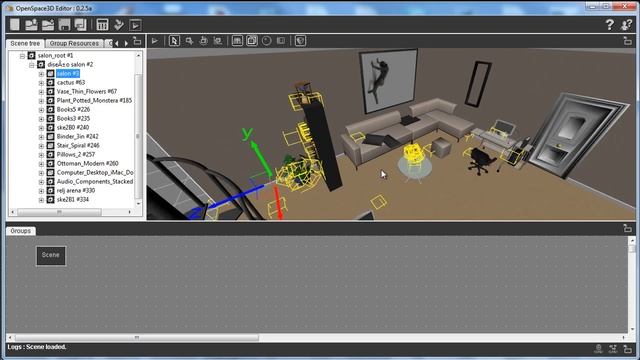
Task: Select Computer_Desktop_iMac item in tree
Action: pyautogui.click(x=95, y=172)
